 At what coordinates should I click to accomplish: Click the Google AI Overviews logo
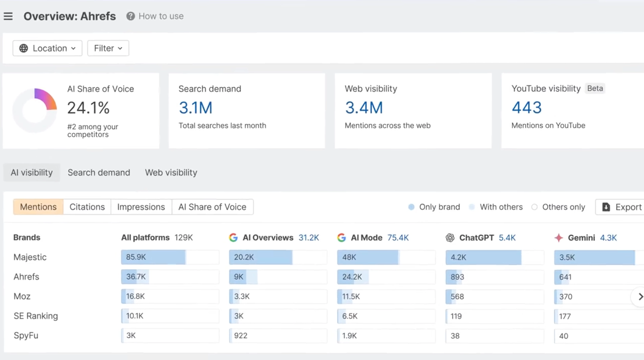[233, 238]
